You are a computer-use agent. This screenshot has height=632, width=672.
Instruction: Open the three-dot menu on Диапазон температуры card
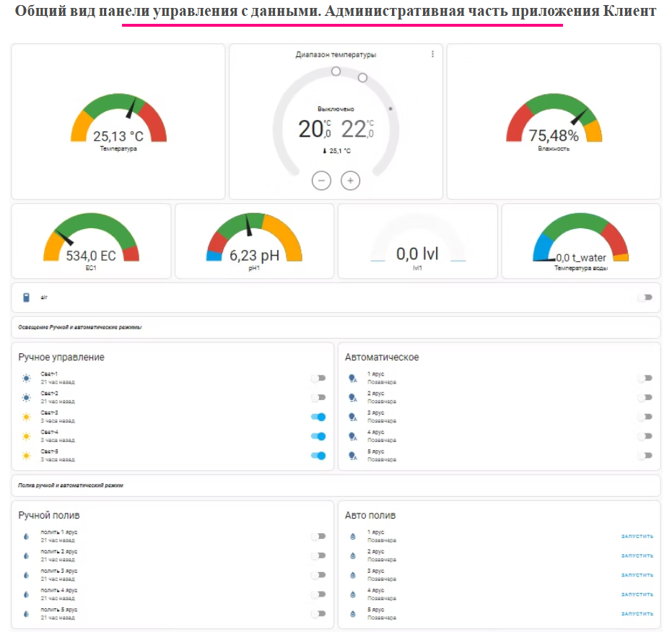[x=433, y=53]
